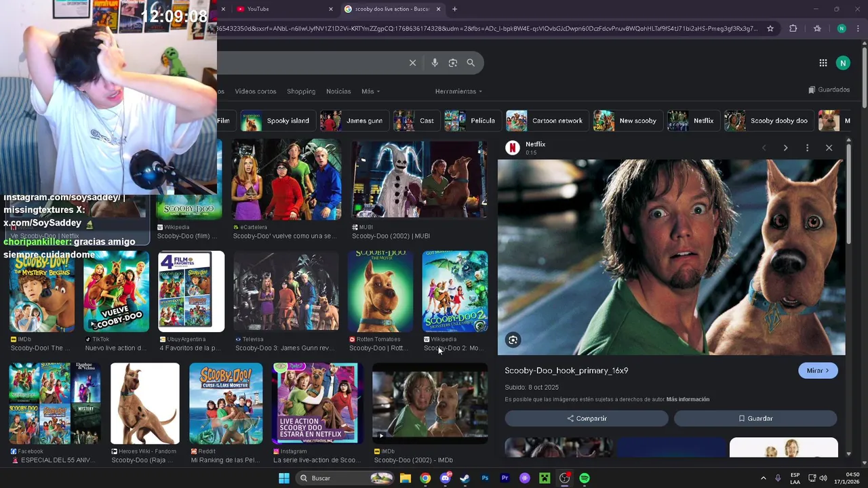Click the Mirar button

coord(818,371)
